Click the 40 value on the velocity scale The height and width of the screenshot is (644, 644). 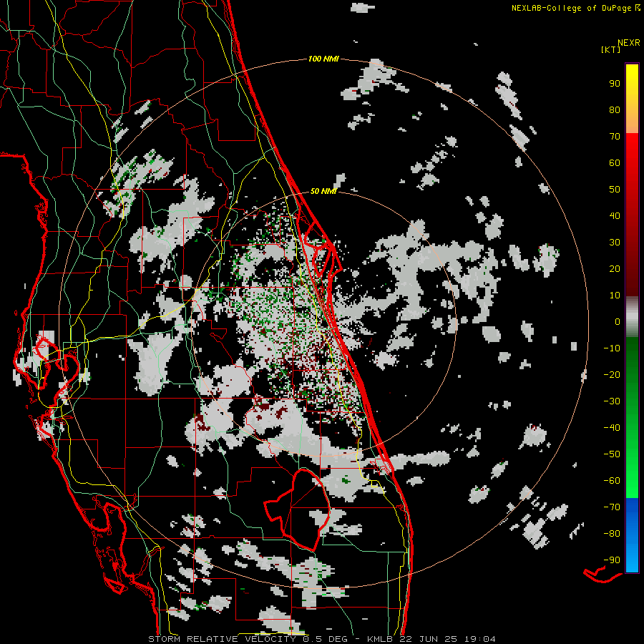pos(615,215)
